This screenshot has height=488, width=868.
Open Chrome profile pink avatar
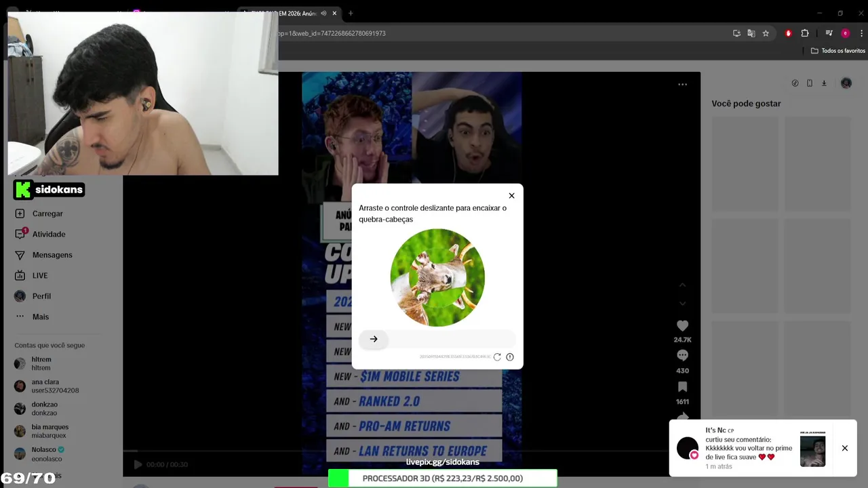click(x=845, y=33)
